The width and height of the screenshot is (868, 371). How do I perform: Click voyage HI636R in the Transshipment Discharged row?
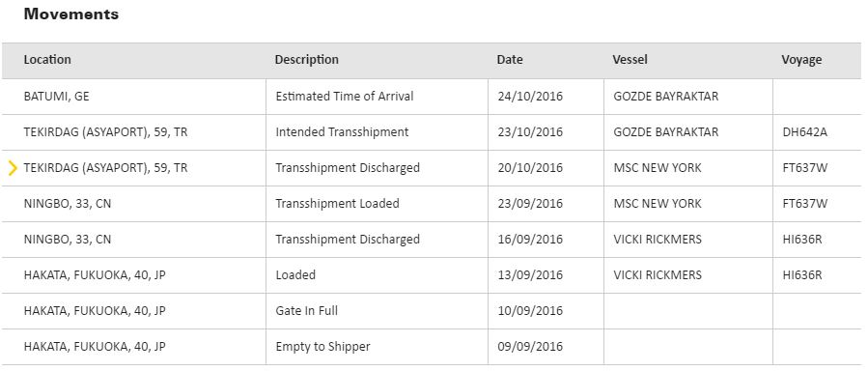coord(801,240)
